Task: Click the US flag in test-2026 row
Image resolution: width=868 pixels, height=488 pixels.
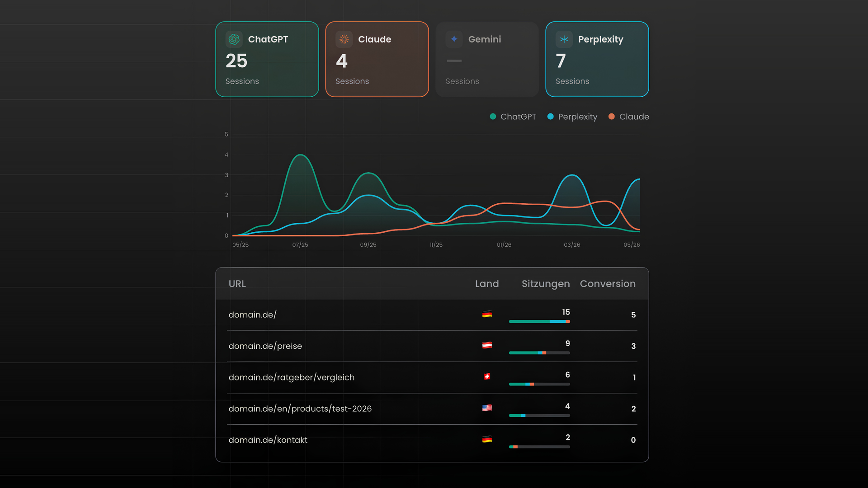Action: pos(487,408)
